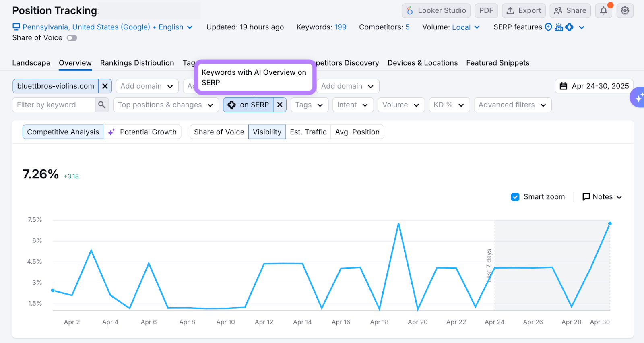
Task: Toggle the Share of Voice switch
Action: tap(72, 38)
